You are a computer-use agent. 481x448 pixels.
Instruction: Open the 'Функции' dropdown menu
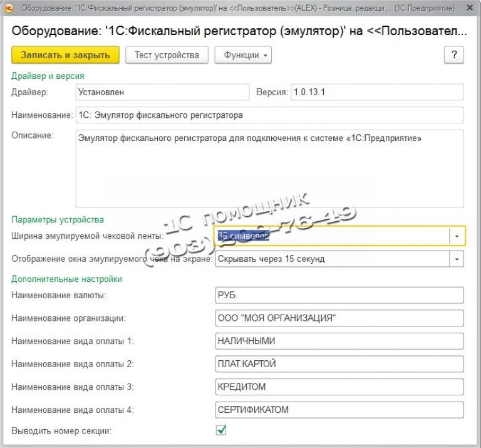(x=243, y=55)
